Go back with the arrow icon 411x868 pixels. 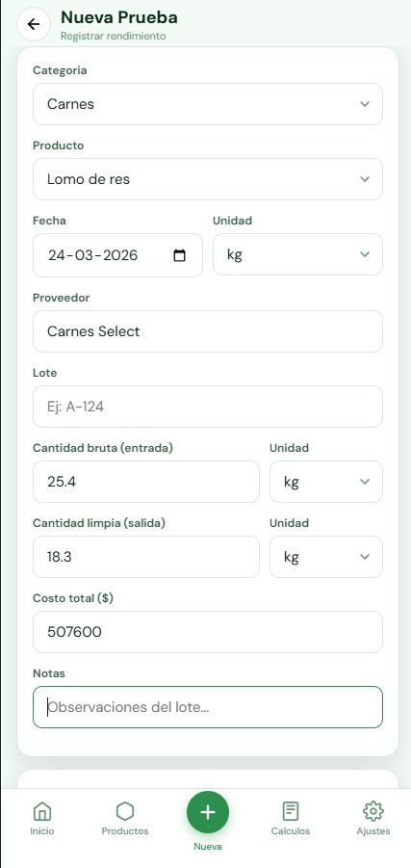tap(34, 24)
